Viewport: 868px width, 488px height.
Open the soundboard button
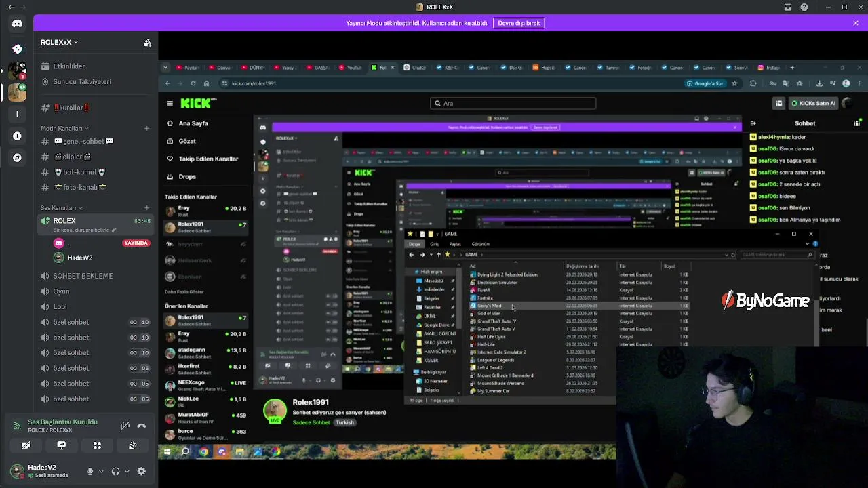point(133,445)
